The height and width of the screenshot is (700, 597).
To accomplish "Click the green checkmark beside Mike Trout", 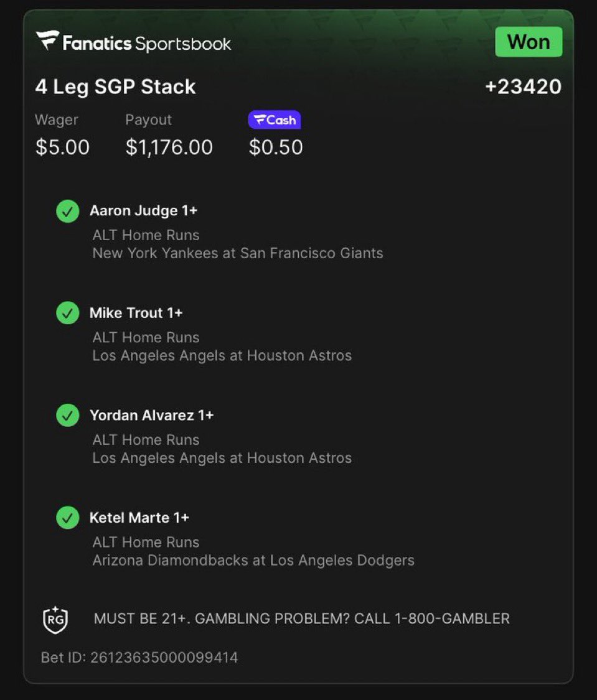I will point(68,314).
